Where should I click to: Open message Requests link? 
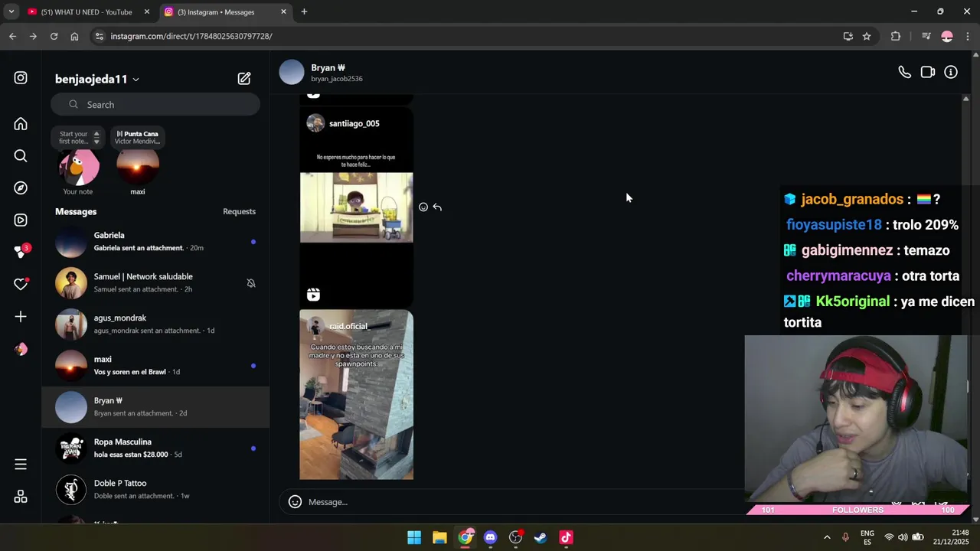[239, 212]
